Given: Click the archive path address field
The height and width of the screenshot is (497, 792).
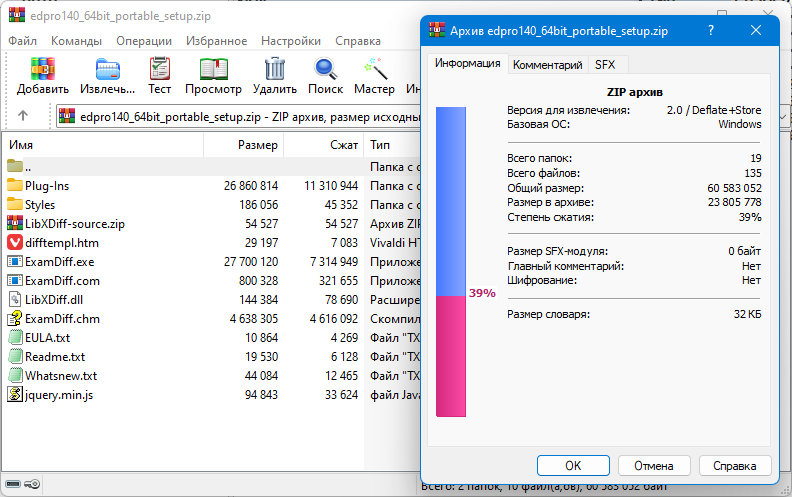Looking at the screenshot, I should coord(238,117).
